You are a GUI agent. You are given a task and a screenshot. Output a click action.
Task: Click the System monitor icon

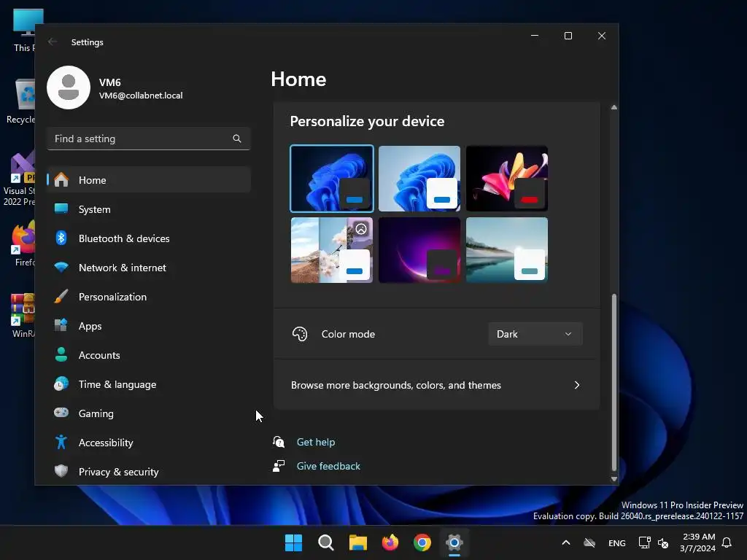[x=61, y=209]
